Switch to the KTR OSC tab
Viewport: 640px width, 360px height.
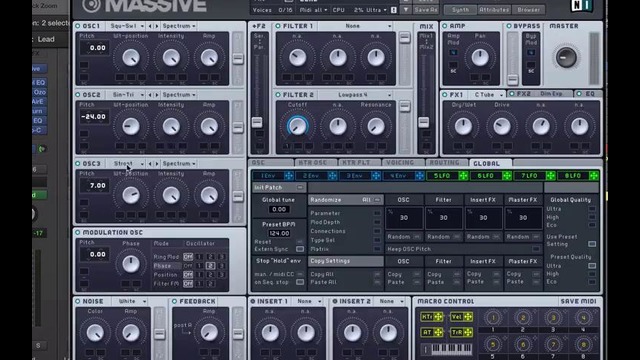point(315,162)
